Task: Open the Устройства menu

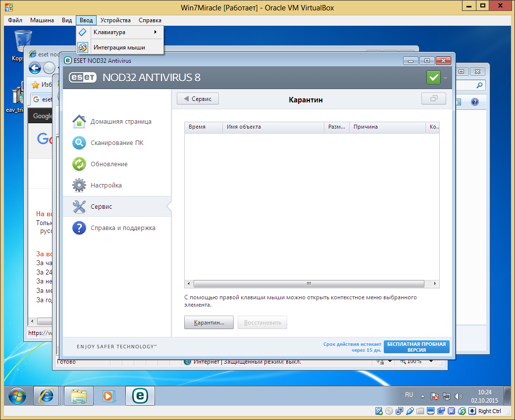Action: [115, 20]
